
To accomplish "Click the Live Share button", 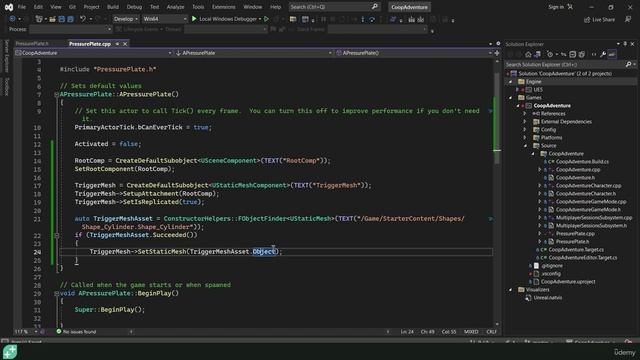I will (599, 19).
